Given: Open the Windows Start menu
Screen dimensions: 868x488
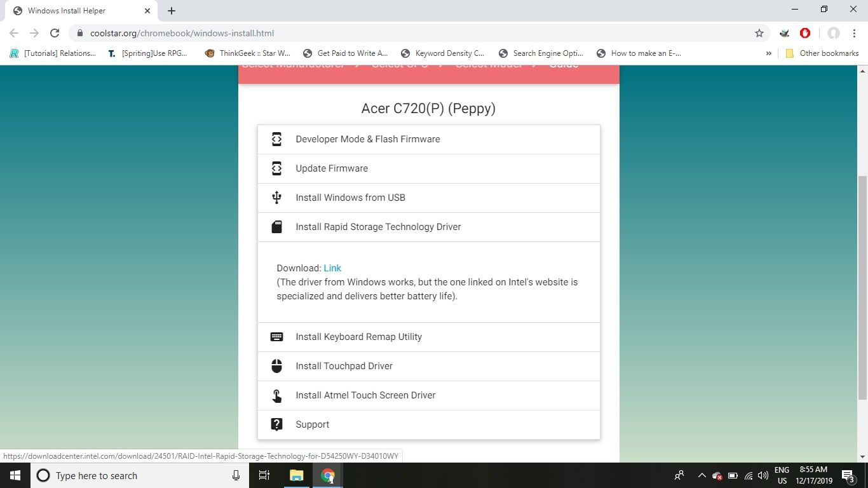Looking at the screenshot, I should [x=15, y=475].
